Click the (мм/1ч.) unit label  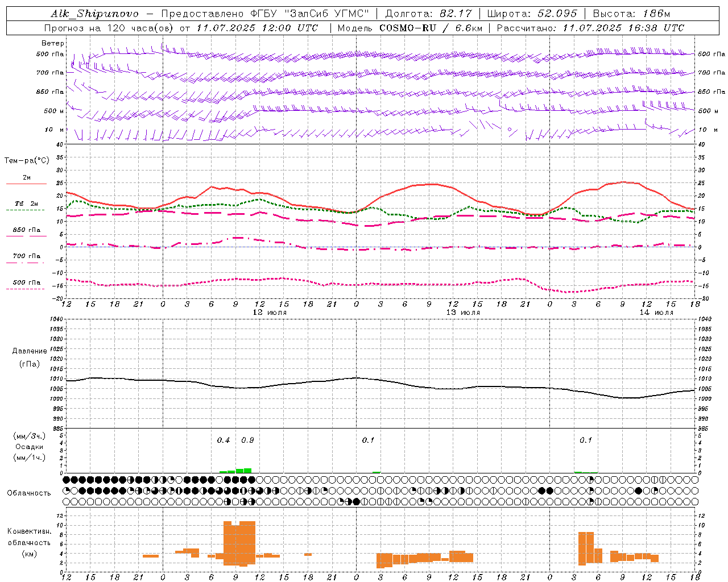point(30,458)
